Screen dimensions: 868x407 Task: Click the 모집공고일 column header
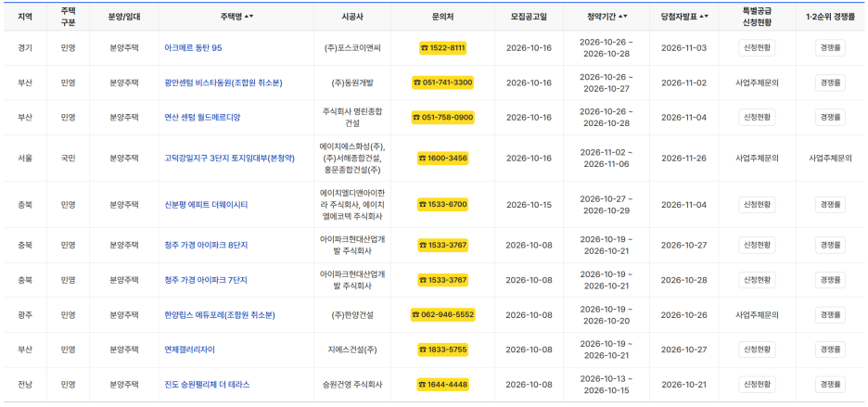pos(530,17)
